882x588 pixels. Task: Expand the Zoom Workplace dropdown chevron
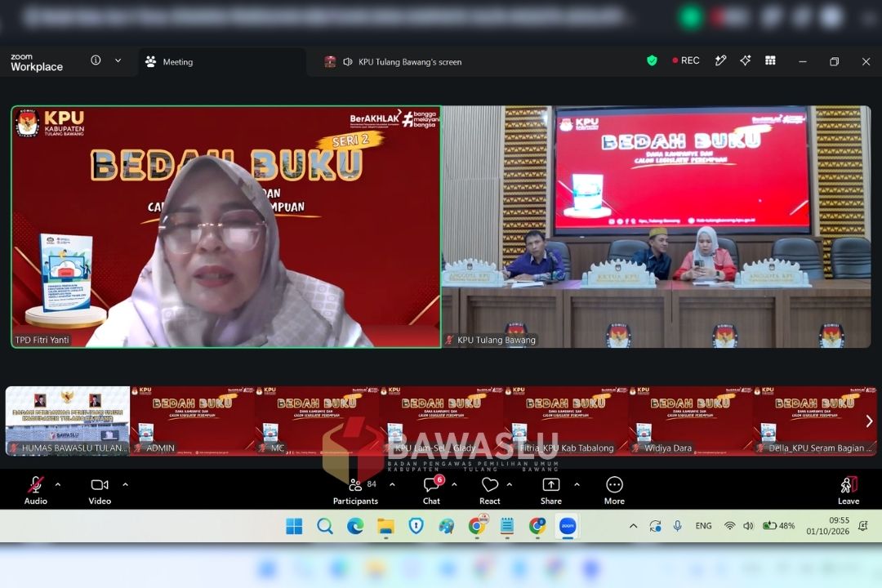point(118,60)
